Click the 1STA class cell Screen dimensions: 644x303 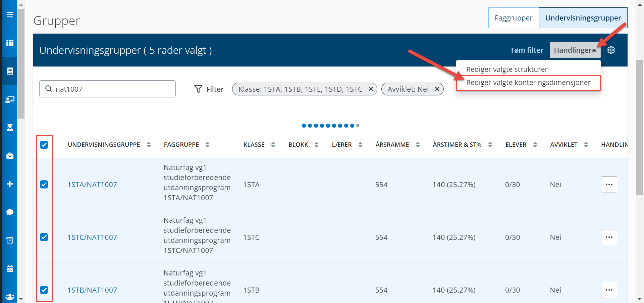point(251,184)
